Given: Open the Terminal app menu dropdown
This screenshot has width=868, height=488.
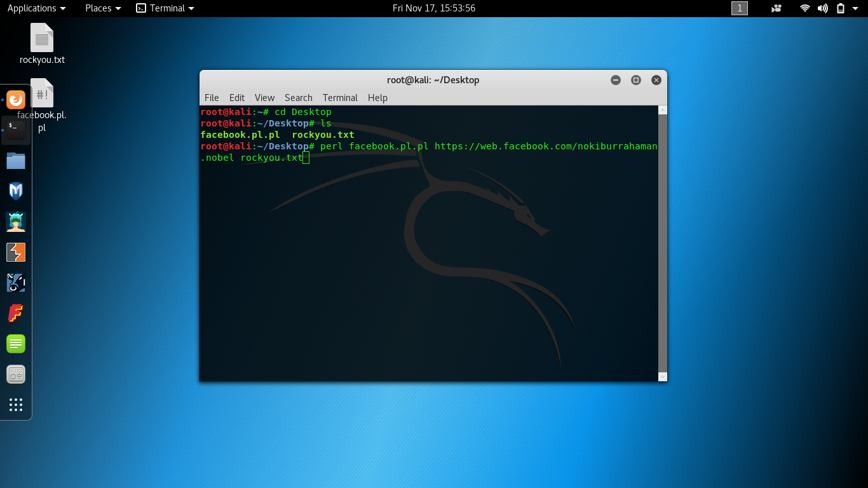Looking at the screenshot, I should tap(166, 8).
